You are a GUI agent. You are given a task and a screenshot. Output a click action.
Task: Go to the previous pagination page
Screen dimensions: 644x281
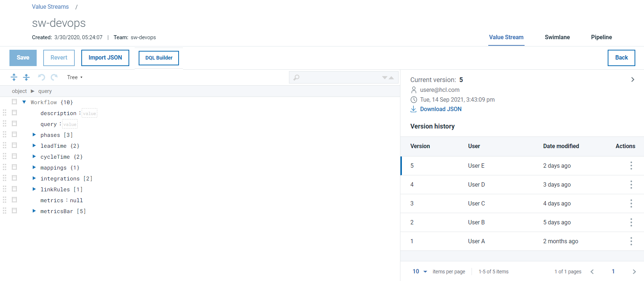coord(592,272)
